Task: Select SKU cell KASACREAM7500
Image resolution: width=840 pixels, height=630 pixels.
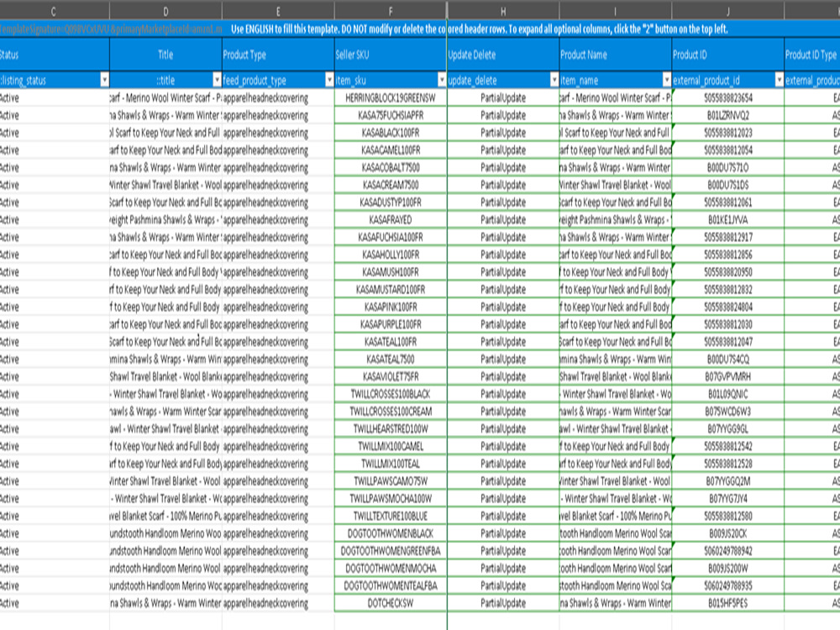Action: coord(391,185)
